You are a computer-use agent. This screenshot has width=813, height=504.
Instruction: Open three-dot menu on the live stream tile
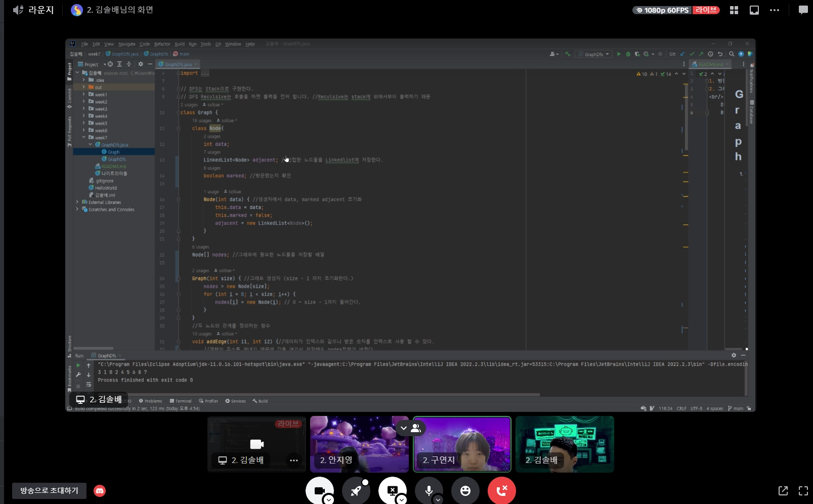pyautogui.click(x=293, y=460)
